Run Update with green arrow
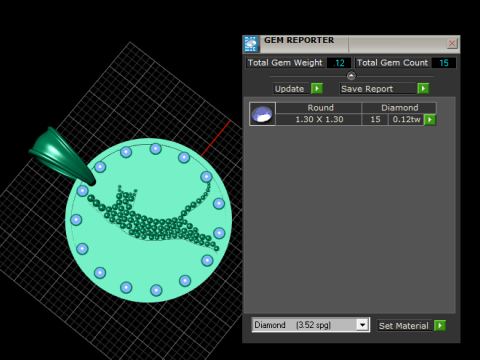 point(317,89)
